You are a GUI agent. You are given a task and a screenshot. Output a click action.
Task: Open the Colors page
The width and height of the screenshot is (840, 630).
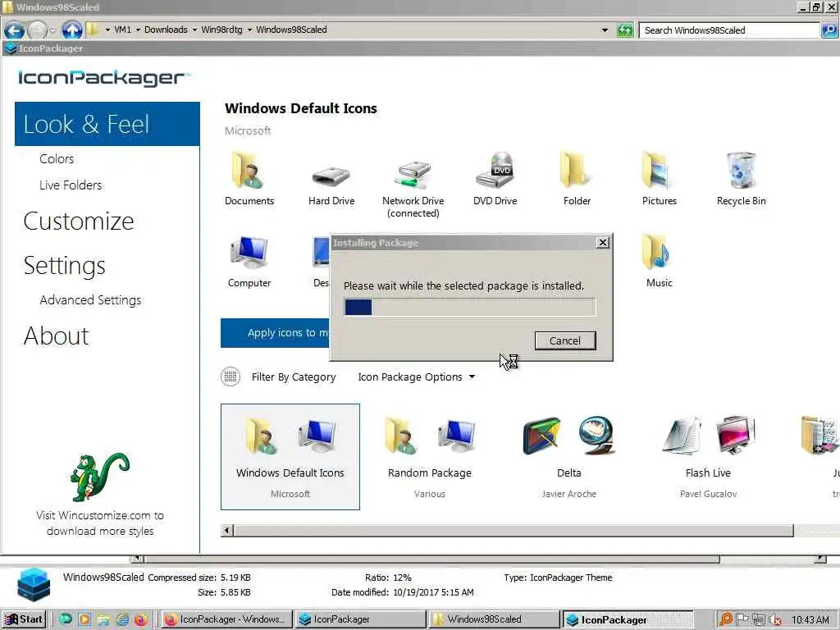pos(57,158)
